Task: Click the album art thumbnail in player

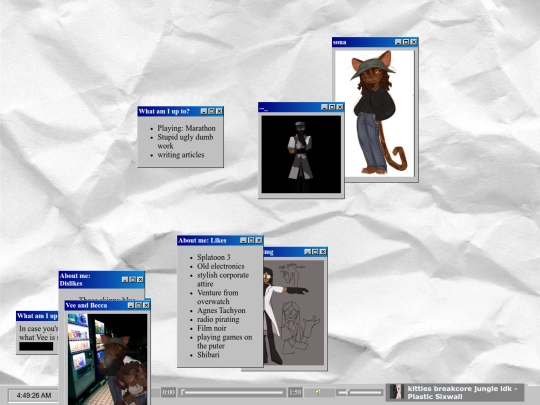Action: pyautogui.click(x=396, y=392)
